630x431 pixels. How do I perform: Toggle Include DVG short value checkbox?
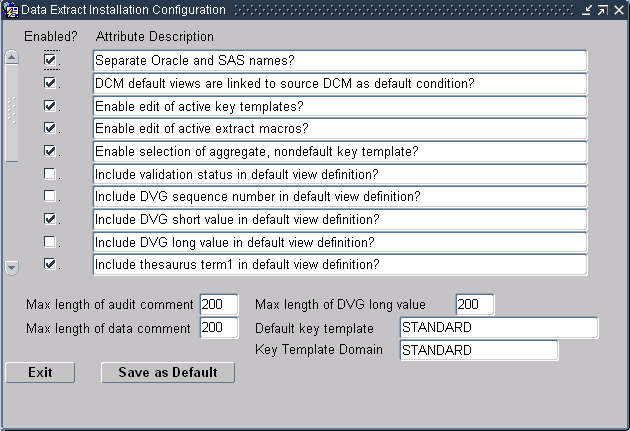coord(50,219)
